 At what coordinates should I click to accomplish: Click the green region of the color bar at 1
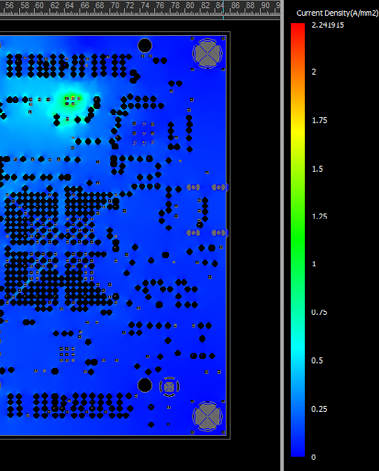298,264
